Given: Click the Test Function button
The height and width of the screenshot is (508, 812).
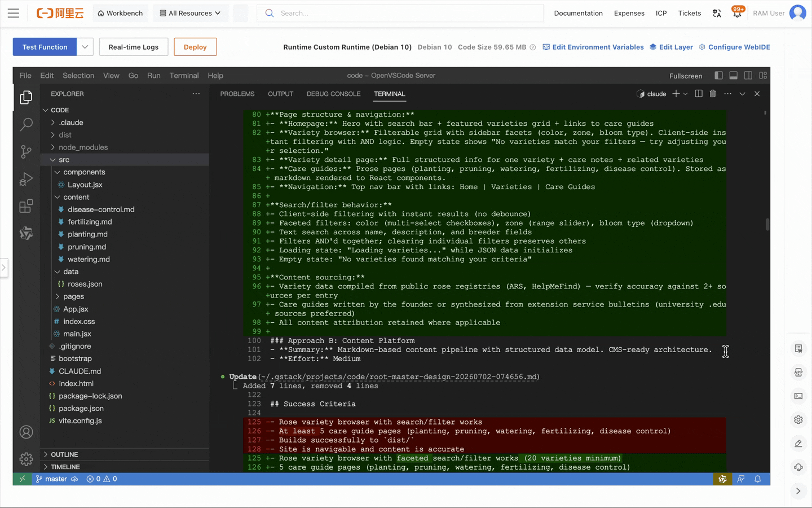Looking at the screenshot, I should coord(45,47).
